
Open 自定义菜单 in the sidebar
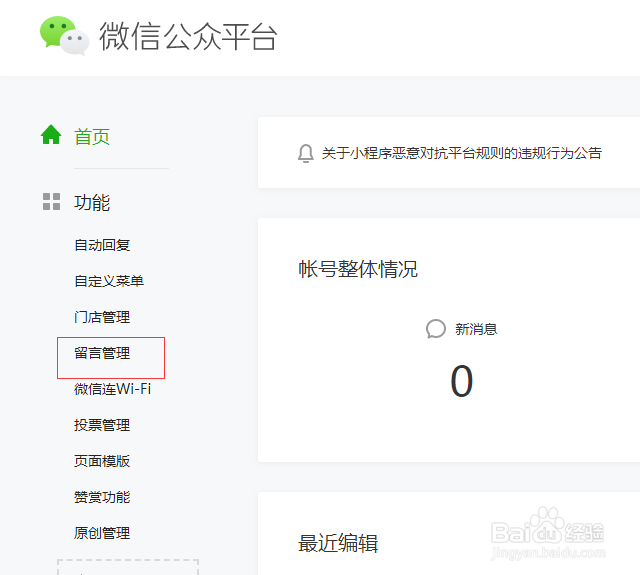tap(109, 281)
